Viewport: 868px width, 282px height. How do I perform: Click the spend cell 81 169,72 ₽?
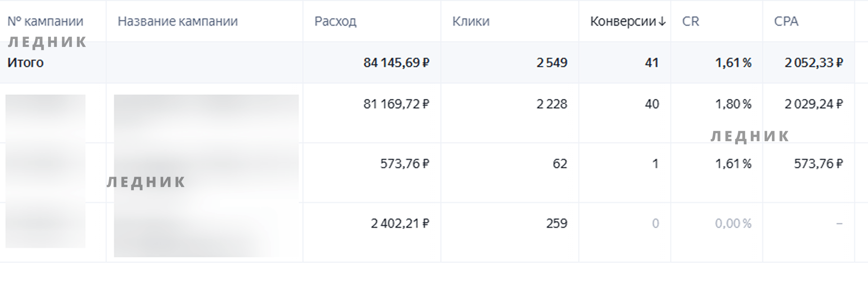[396, 104]
